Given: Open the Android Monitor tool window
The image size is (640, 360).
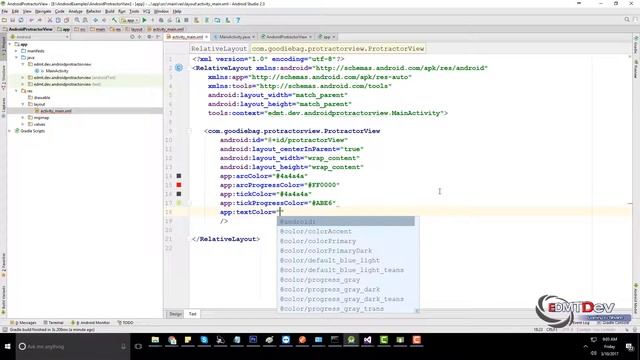Looking at the screenshot, I should tap(91, 322).
